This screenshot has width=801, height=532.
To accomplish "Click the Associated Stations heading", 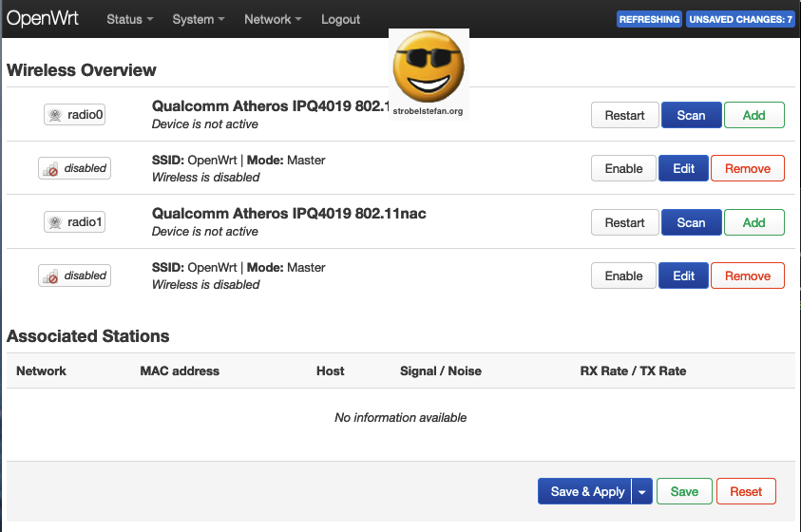I will click(x=87, y=336).
